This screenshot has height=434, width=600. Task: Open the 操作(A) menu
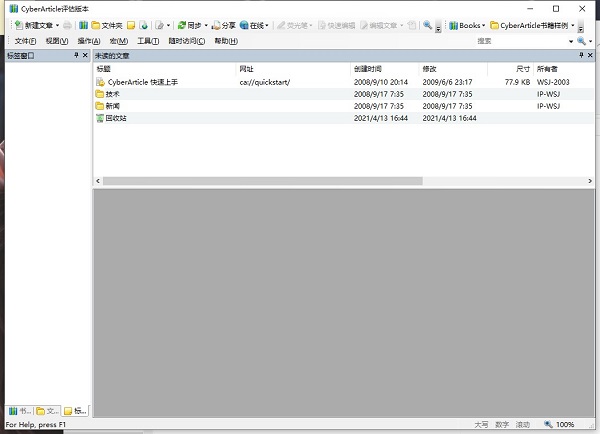(89, 41)
